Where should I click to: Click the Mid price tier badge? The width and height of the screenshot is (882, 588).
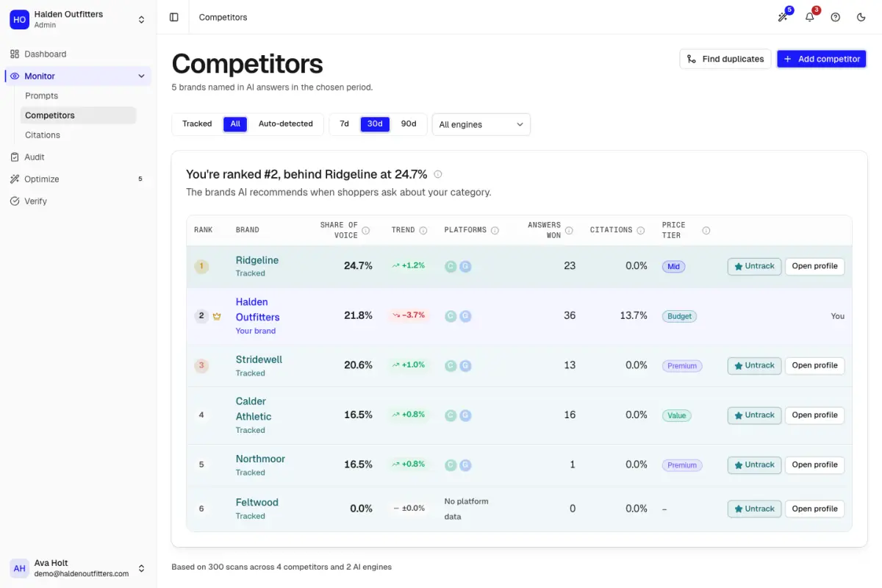point(673,267)
